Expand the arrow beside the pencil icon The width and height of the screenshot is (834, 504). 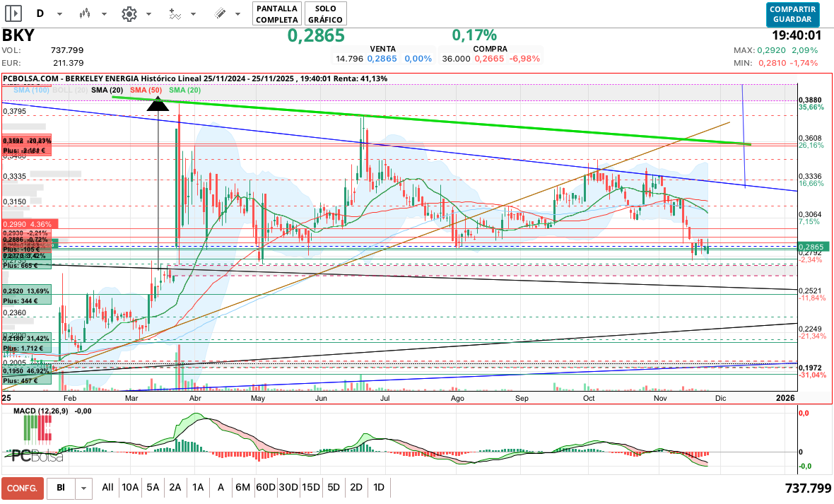pos(237,14)
